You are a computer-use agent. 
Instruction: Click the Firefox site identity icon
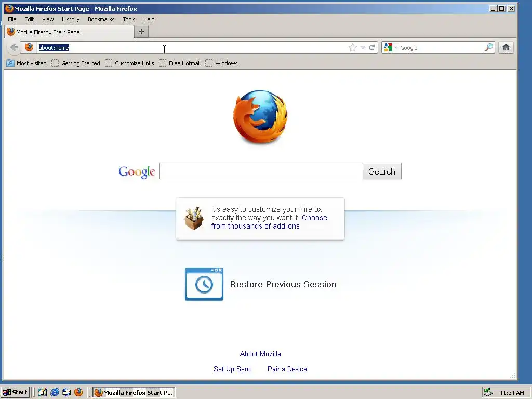point(29,47)
